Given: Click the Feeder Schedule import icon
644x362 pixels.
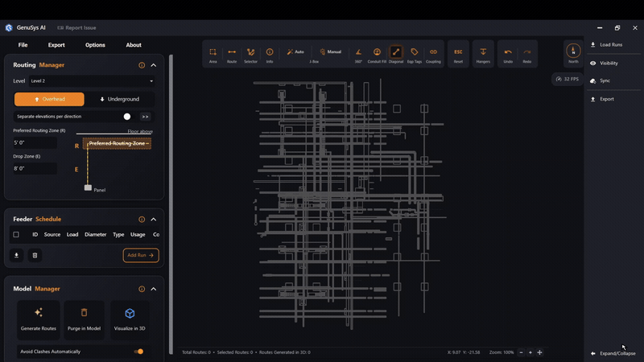Looking at the screenshot, I should point(16,255).
